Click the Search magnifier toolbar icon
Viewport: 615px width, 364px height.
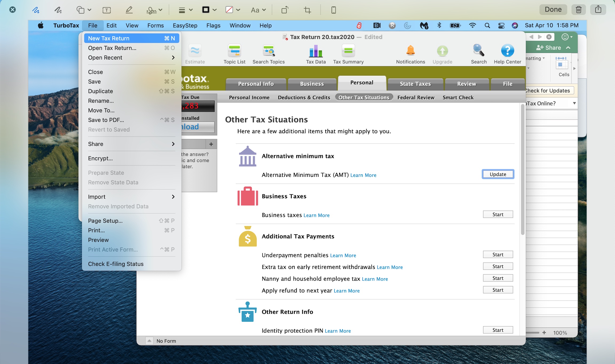[479, 54]
